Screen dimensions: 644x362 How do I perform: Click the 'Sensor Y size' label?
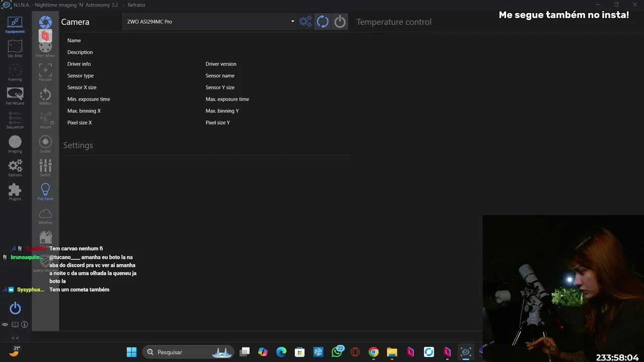coord(220,87)
